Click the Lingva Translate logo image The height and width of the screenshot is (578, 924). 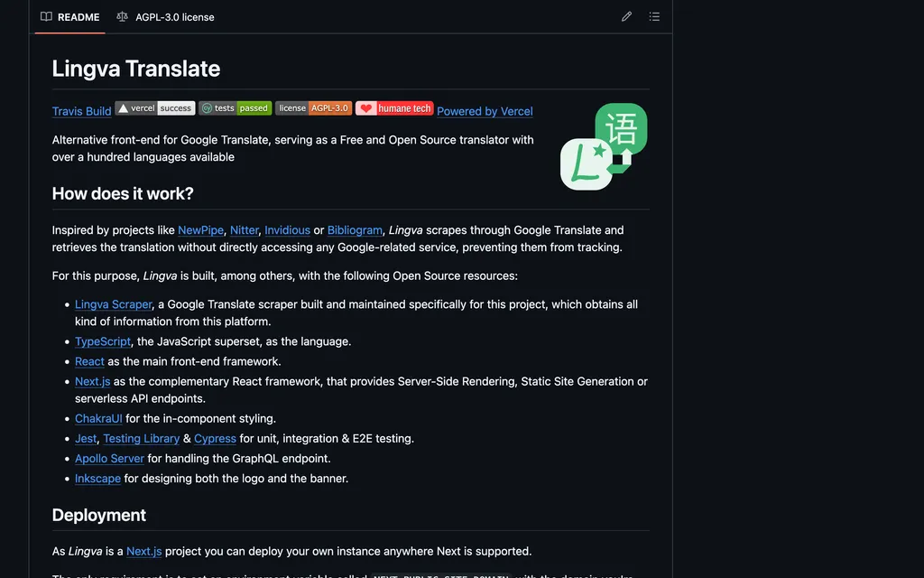(604, 146)
